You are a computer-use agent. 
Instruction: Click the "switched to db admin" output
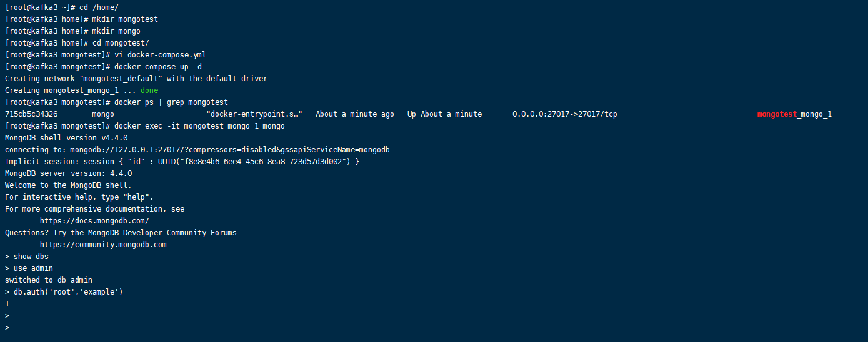(x=49, y=280)
